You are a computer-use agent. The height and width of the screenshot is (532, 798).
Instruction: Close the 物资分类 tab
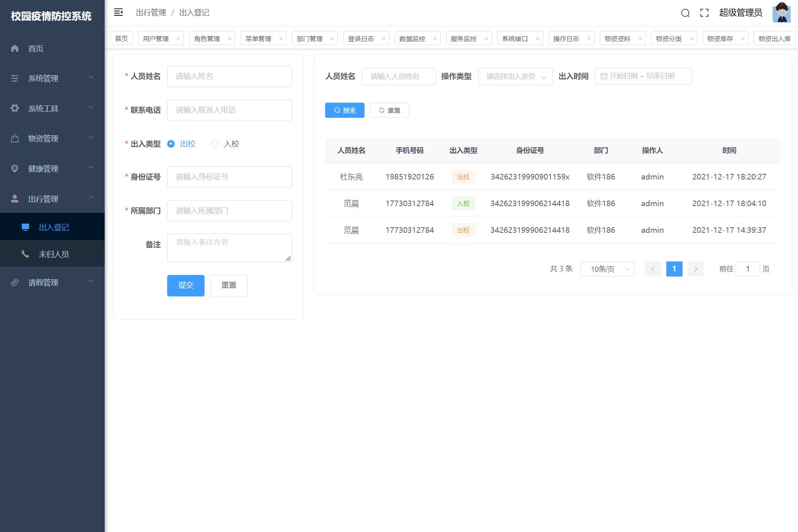(x=692, y=39)
